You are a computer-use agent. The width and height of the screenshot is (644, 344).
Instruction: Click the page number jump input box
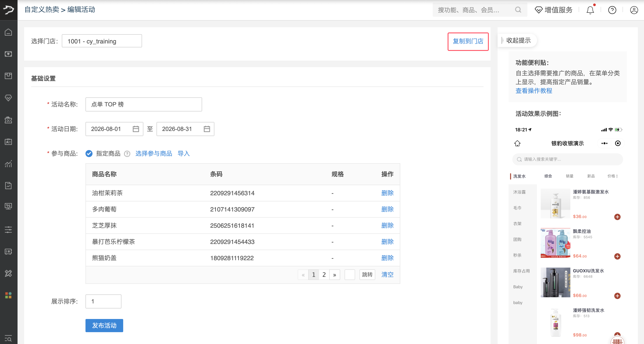tap(350, 275)
